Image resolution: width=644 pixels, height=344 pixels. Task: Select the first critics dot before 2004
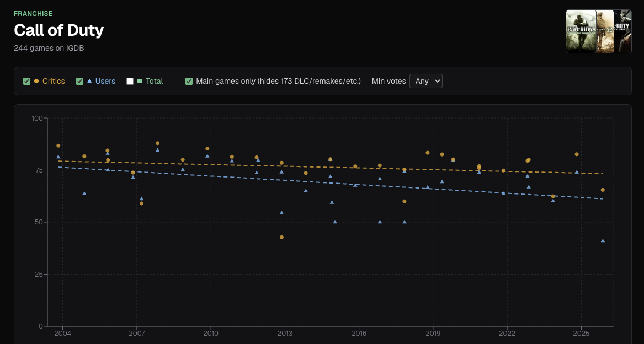pos(58,146)
